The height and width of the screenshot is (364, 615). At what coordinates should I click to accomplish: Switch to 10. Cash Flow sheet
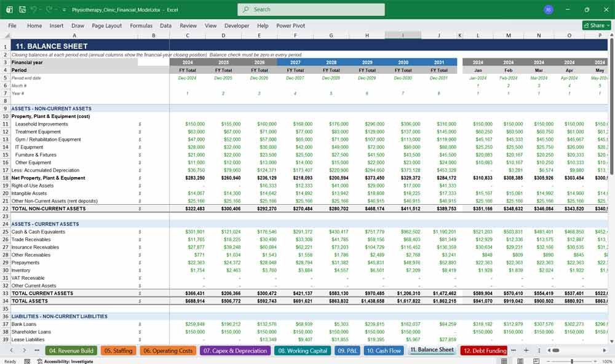pos(384,350)
